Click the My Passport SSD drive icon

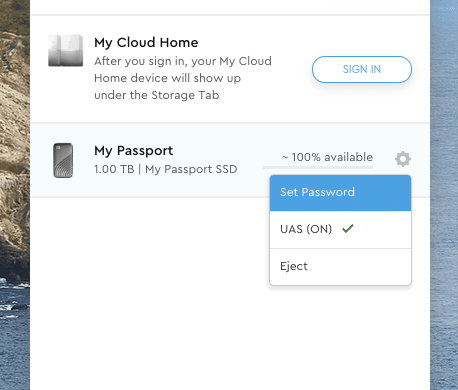click(x=63, y=160)
